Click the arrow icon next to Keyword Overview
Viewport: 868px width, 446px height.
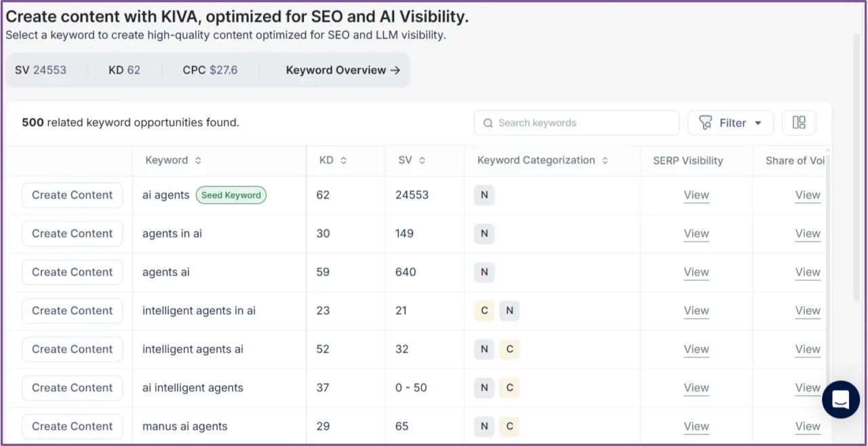pos(395,70)
